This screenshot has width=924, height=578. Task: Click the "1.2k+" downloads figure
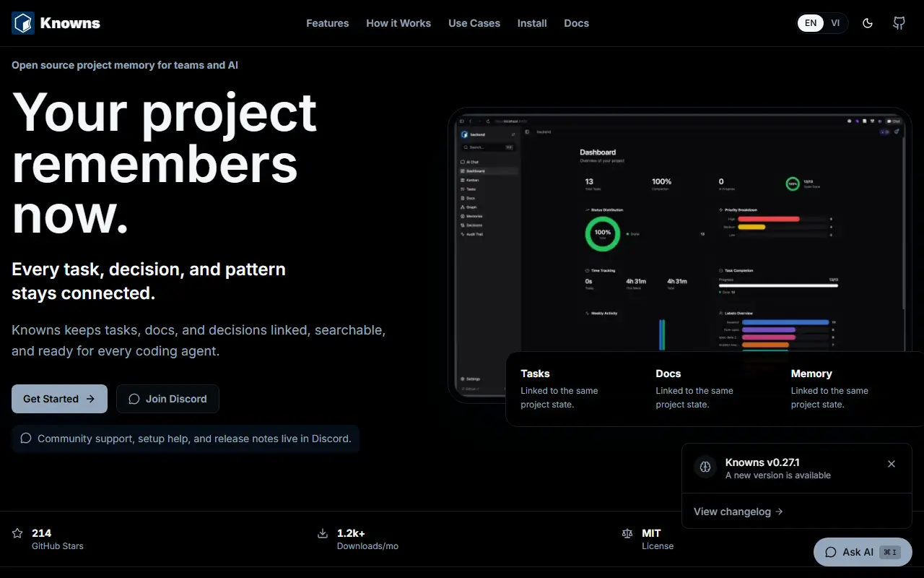coord(351,533)
